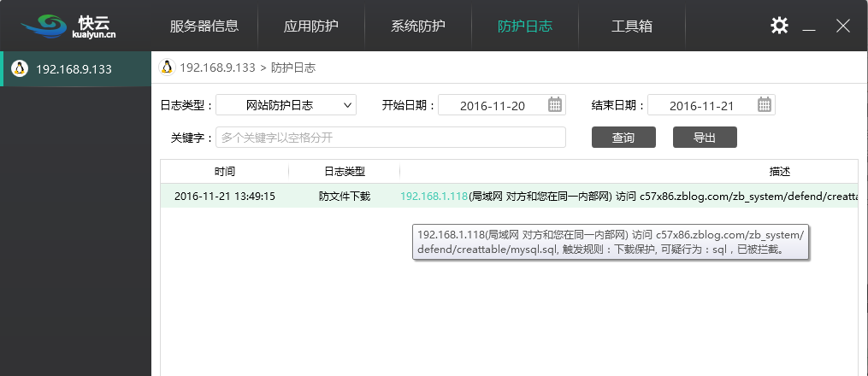
Task: Minimize the Kuaiyun window
Action: (810, 26)
